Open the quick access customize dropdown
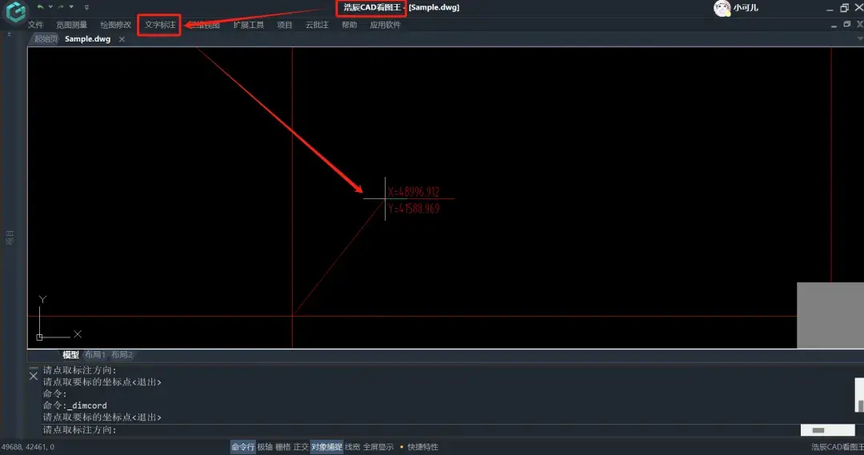Screen dimensions: 864x455 [x=87, y=7]
